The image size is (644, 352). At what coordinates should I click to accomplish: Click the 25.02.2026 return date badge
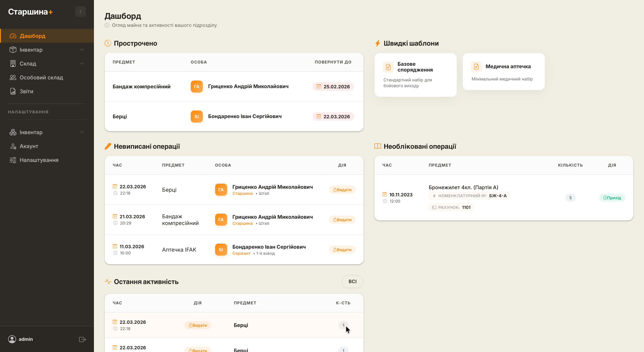coord(333,87)
